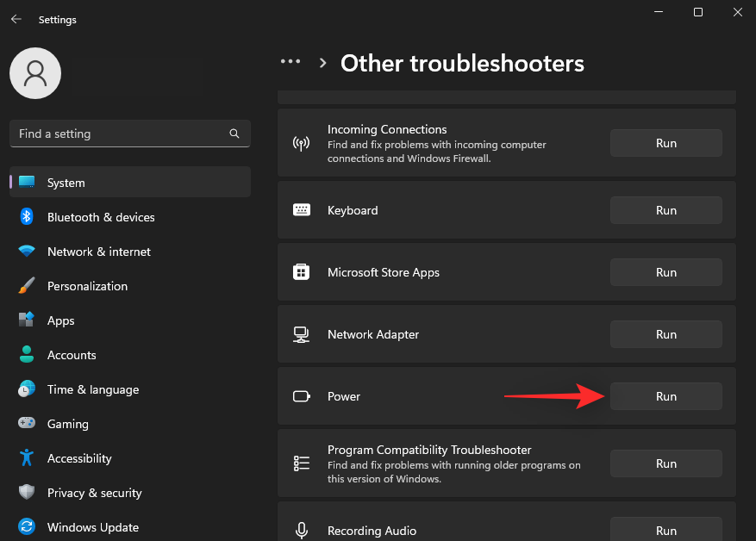Click the Privacy & security shield icon
756x541 pixels.
pyautogui.click(x=27, y=493)
